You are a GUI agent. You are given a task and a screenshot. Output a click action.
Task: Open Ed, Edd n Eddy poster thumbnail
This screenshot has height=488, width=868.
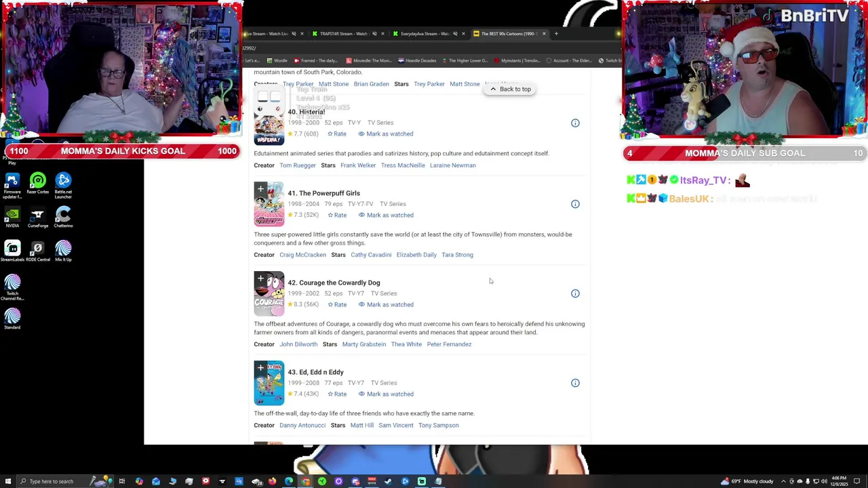point(269,383)
